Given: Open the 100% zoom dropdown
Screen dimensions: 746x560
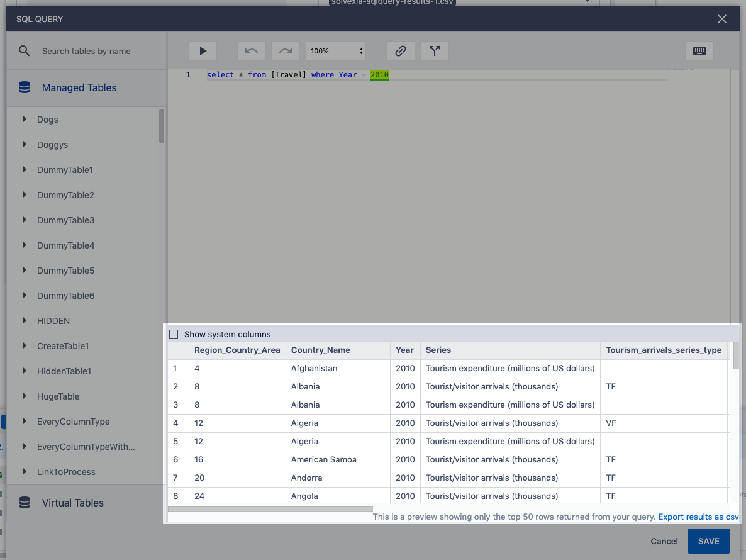Looking at the screenshot, I should click(336, 51).
